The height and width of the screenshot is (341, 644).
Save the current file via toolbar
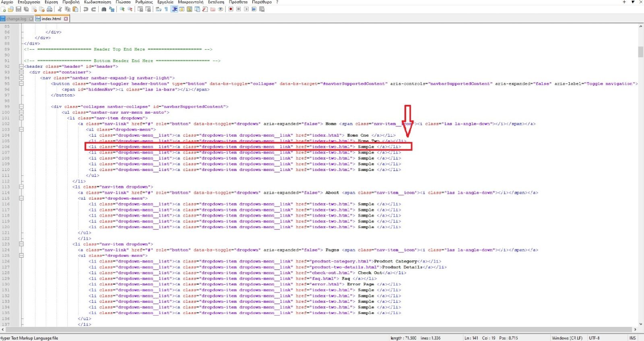pyautogui.click(x=19, y=9)
